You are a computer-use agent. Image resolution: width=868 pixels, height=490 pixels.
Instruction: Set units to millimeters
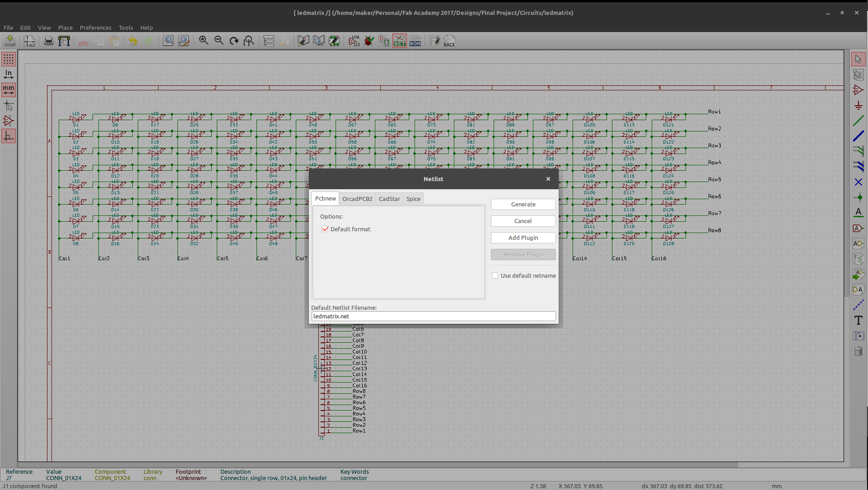coord(9,90)
